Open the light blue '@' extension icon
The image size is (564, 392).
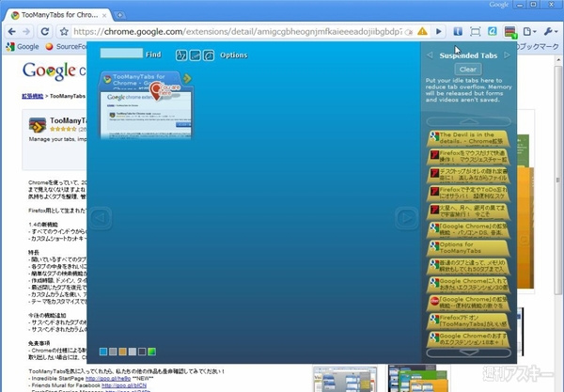point(493,32)
